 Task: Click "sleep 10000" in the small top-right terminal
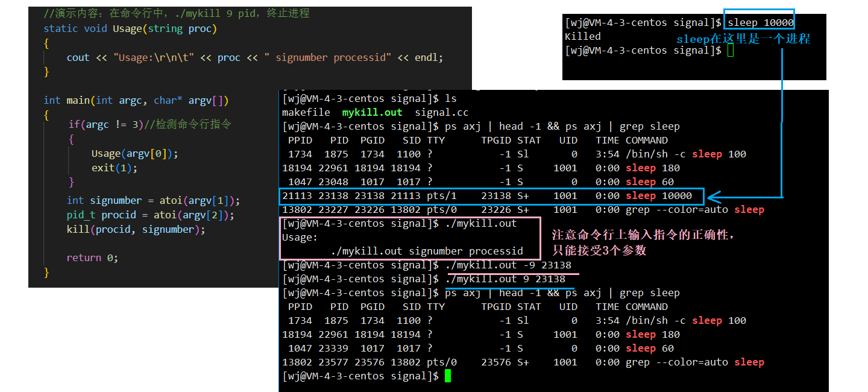(x=761, y=22)
